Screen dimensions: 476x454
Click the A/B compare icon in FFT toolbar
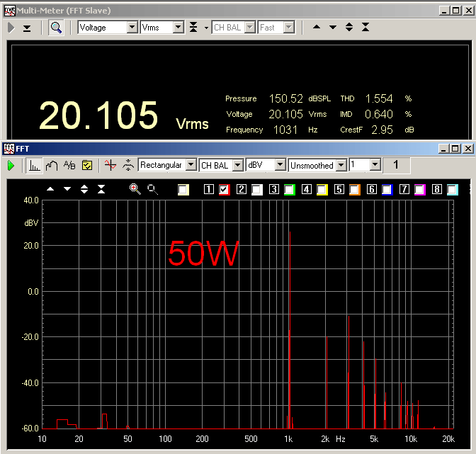(69, 165)
